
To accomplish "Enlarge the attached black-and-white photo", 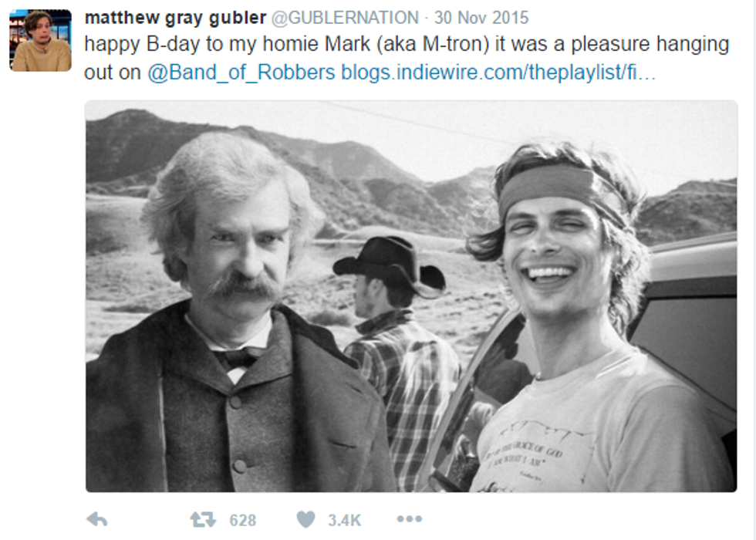I will tap(411, 296).
